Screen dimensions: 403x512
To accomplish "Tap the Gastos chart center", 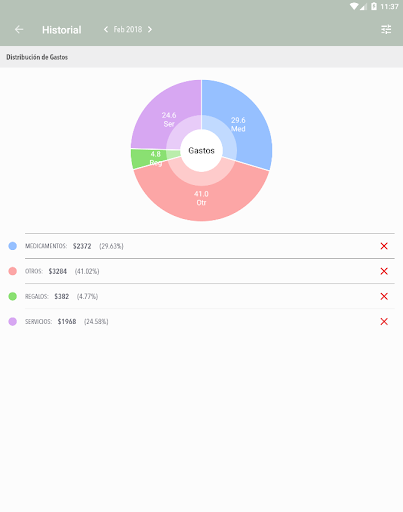I will (201, 151).
